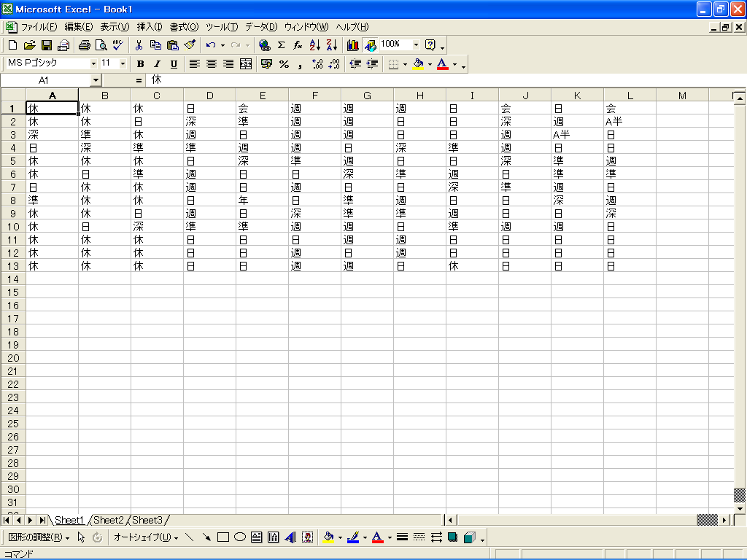Image resolution: width=747 pixels, height=560 pixels.
Task: Open the 挿入(I) menu
Action: coord(150,27)
